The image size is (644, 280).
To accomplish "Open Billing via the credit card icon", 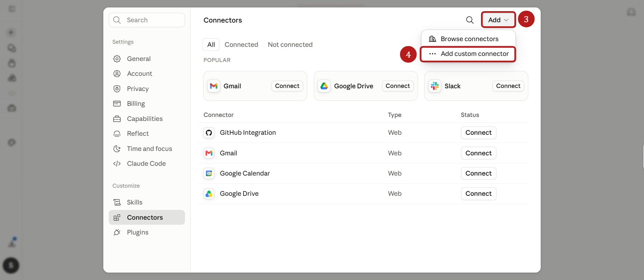I will [117, 103].
